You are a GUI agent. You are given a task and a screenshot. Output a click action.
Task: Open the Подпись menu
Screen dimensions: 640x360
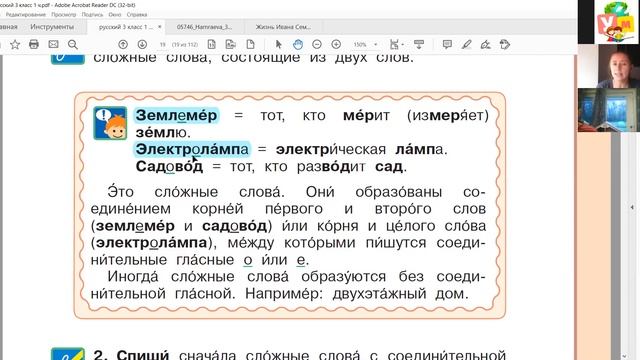point(92,15)
